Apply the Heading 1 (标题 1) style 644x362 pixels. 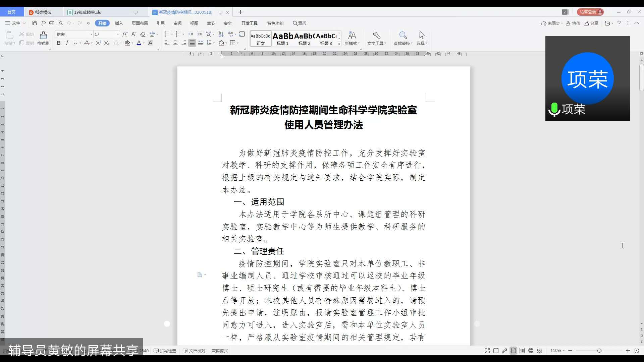point(282,39)
